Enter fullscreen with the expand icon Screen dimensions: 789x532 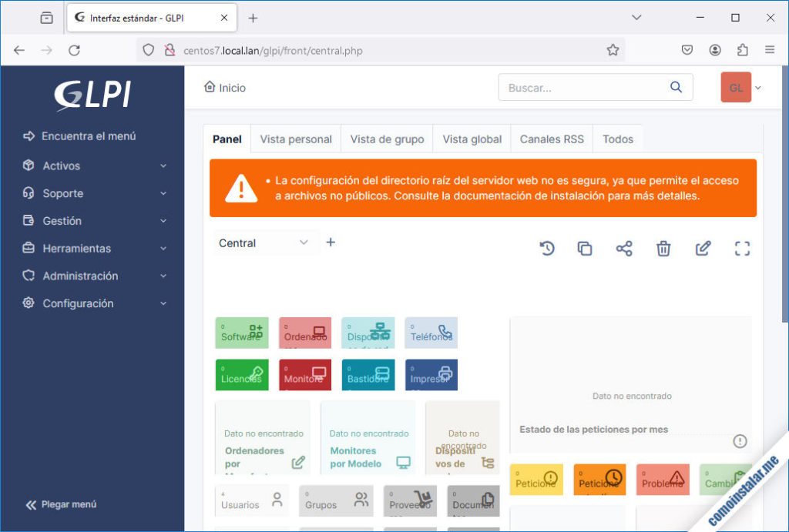pyautogui.click(x=742, y=248)
